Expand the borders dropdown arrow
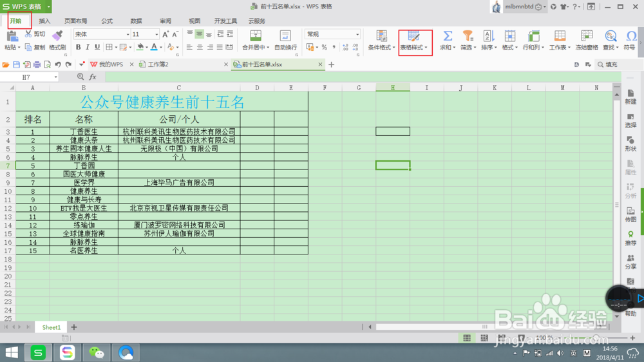644x362 pixels. click(116, 48)
